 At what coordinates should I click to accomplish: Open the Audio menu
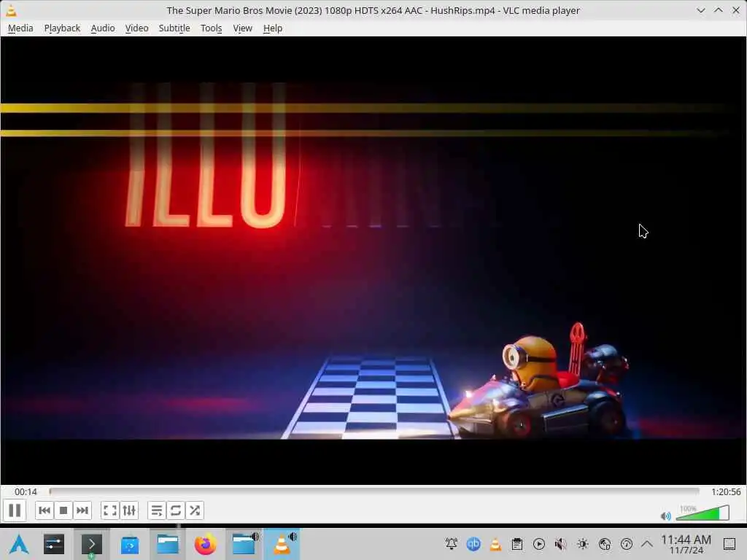click(x=103, y=28)
